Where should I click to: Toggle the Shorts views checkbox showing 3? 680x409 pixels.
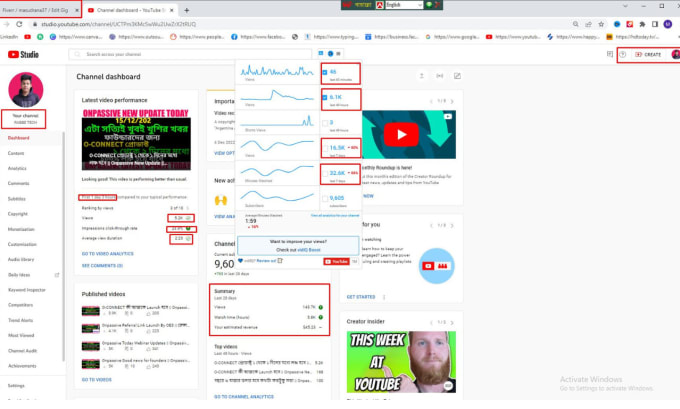(x=325, y=123)
